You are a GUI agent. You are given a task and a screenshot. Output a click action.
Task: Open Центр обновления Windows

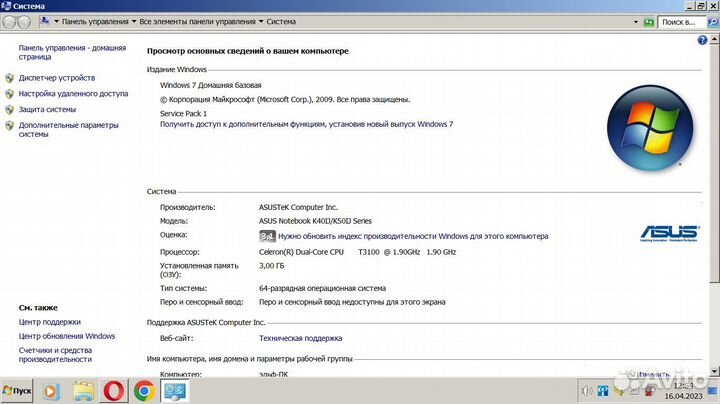pyautogui.click(x=67, y=336)
